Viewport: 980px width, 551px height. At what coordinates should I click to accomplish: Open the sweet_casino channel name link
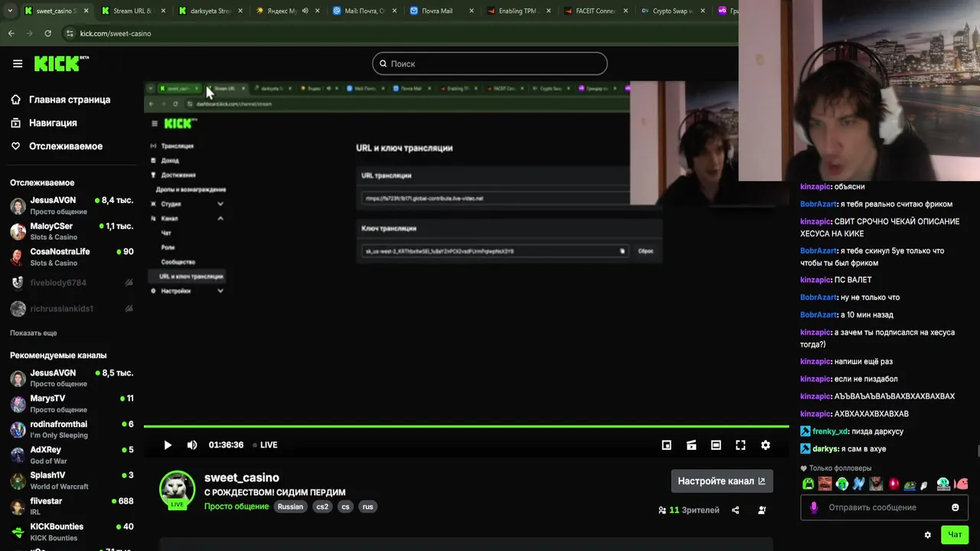[x=242, y=478]
